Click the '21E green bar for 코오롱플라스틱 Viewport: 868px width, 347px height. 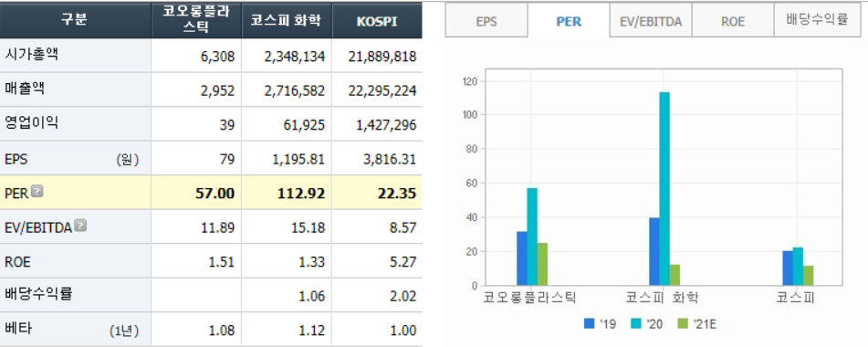tap(542, 264)
